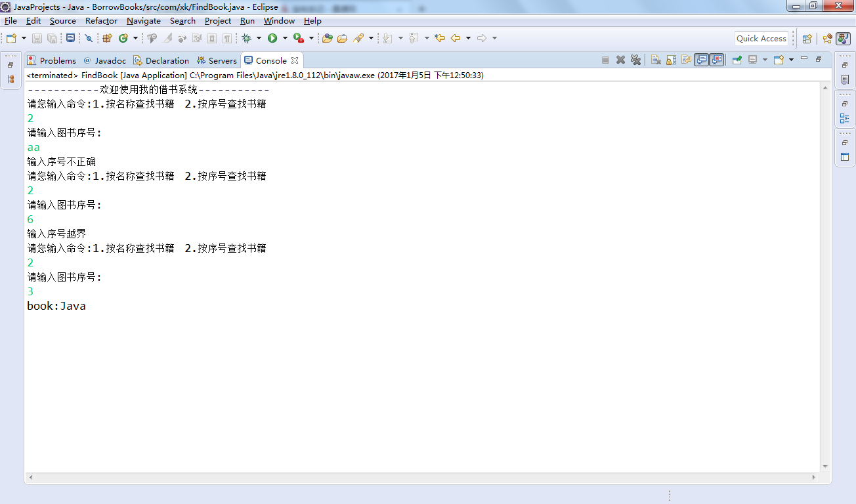Open the Search menu
856x504 pixels.
[182, 21]
